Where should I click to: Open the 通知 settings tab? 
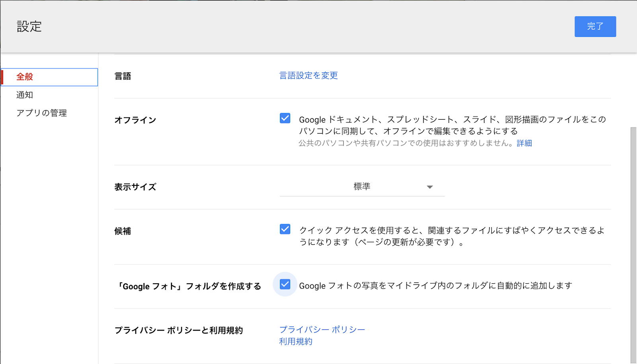click(25, 95)
